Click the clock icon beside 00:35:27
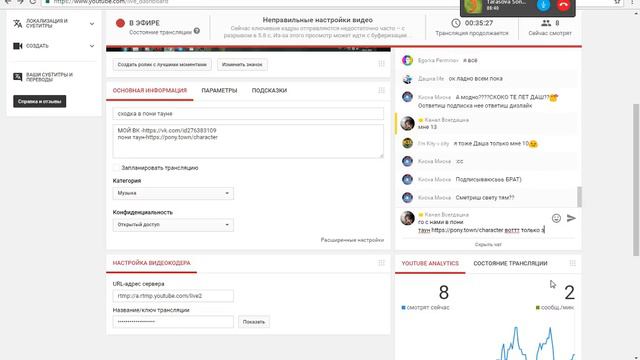This screenshot has height=360, width=640. click(456, 23)
